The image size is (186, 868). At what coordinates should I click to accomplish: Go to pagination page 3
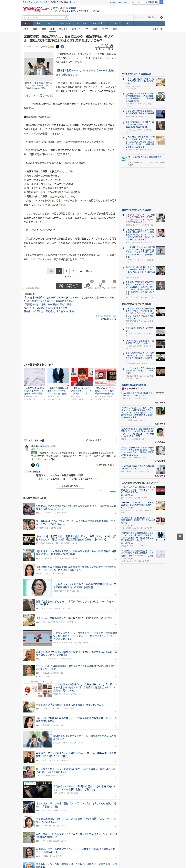click(74, 271)
